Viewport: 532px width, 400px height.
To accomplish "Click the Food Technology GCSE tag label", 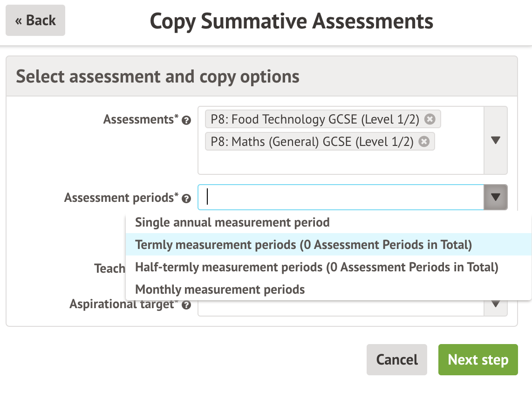I will coord(315,119).
